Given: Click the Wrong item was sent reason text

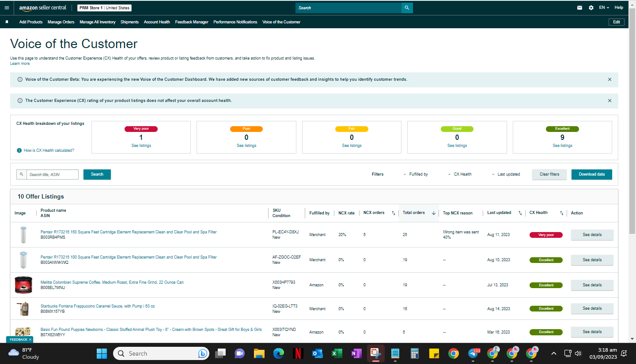Looking at the screenshot, I should pos(461,232).
